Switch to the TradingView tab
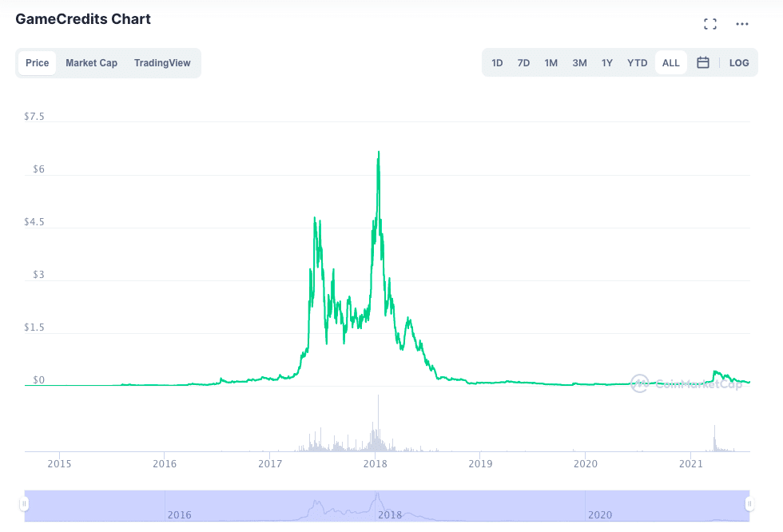783x532 pixels. click(162, 63)
